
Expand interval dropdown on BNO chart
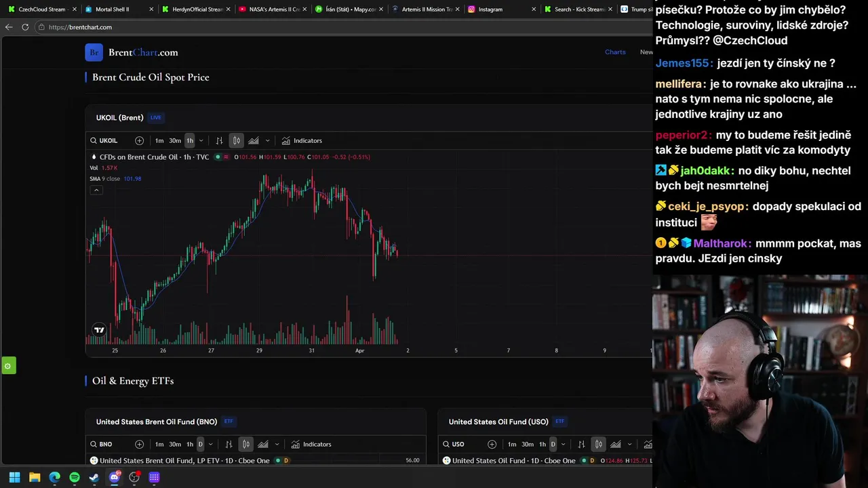pos(210,444)
